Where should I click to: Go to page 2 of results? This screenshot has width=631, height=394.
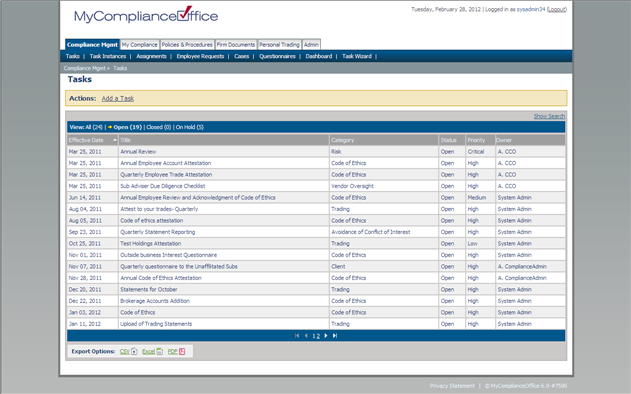(318, 336)
